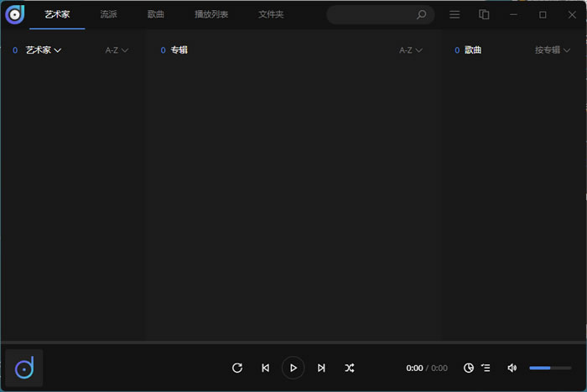
Task: Expand the 按专辑 sort dropdown
Action: click(x=553, y=50)
